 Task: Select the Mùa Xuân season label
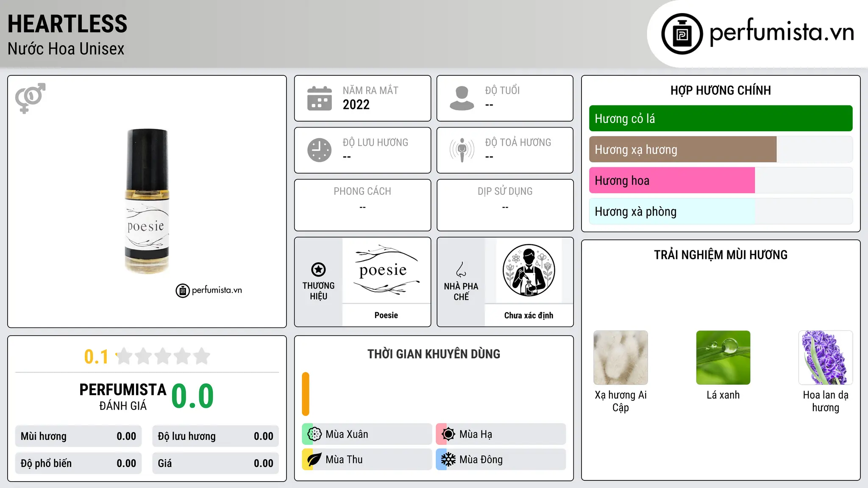pyautogui.click(x=347, y=434)
